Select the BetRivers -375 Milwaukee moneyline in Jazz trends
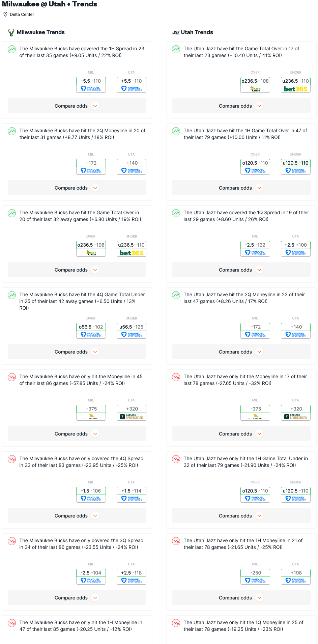 (255, 413)
